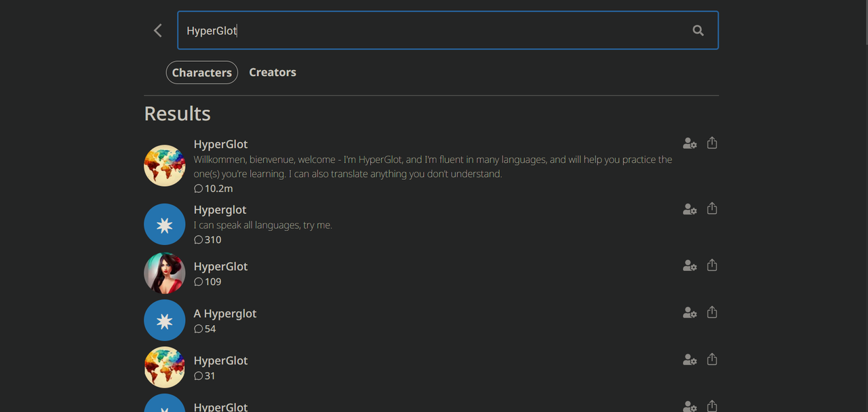Open the HyperGlot result titled with 109 chats

tap(220, 266)
